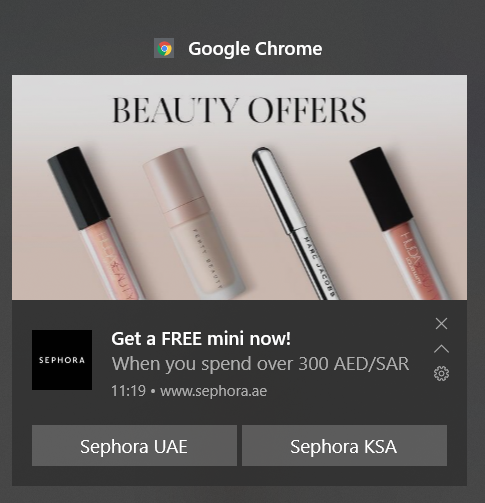Click the pink cap of Fenty bottle
The width and height of the screenshot is (485, 503).
175,188
